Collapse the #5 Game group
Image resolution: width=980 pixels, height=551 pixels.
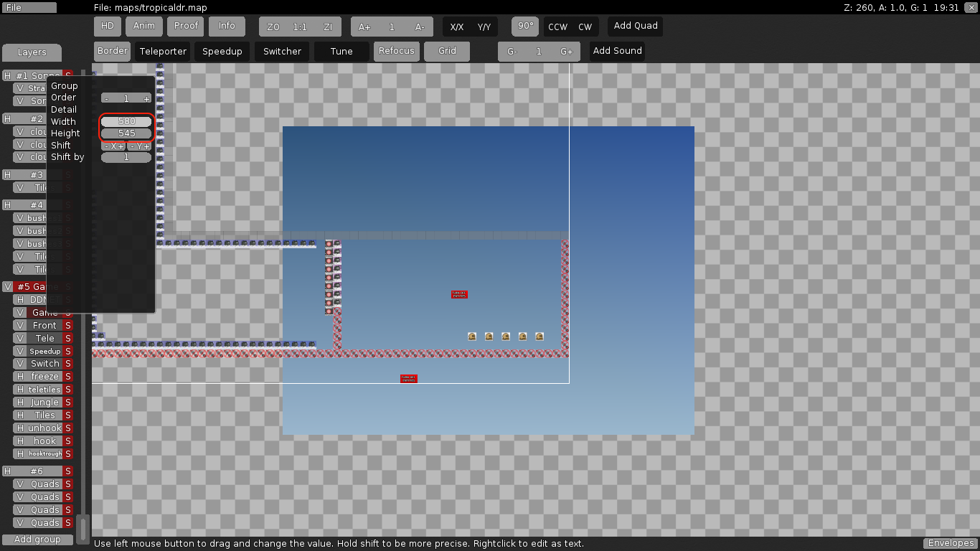point(7,286)
